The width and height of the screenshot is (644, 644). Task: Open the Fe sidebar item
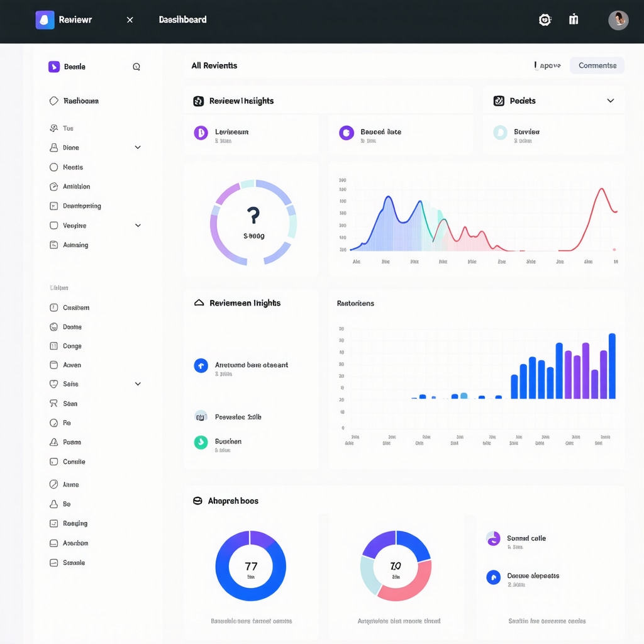[x=60, y=423]
